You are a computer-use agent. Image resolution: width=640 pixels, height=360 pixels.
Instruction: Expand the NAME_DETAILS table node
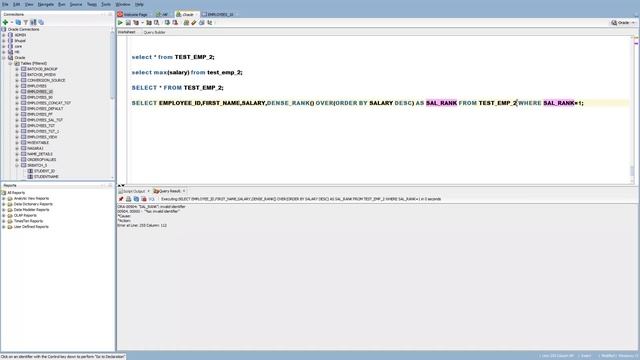[17, 154]
